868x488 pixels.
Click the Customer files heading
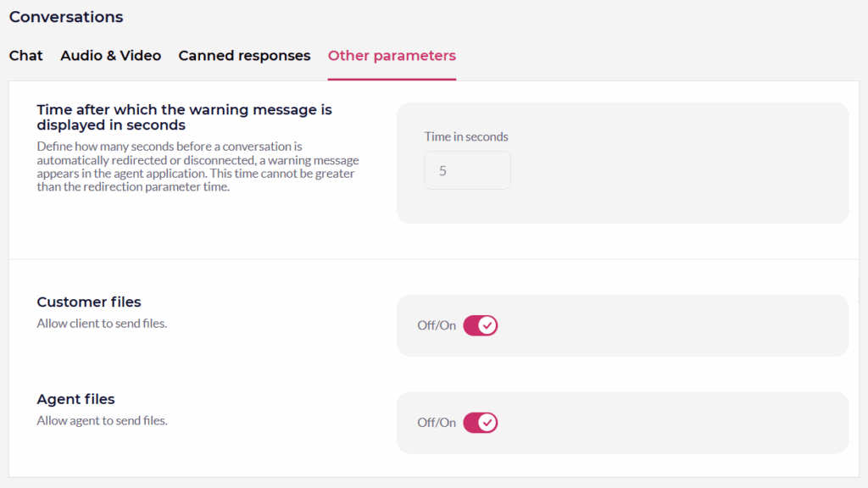[89, 302]
